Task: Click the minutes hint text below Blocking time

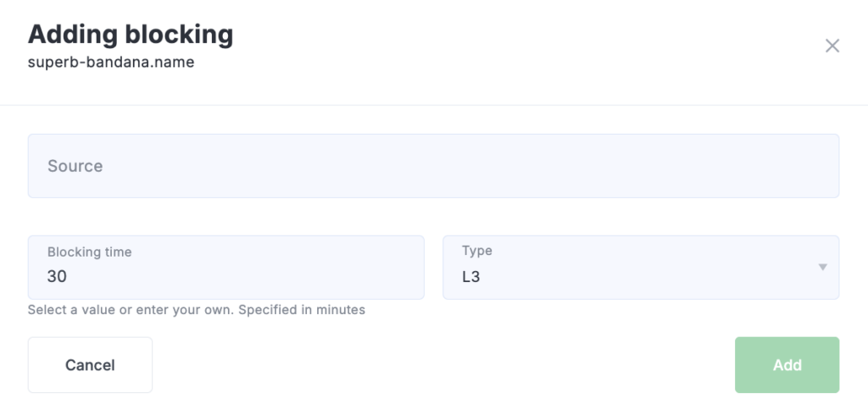Action: [x=197, y=310]
